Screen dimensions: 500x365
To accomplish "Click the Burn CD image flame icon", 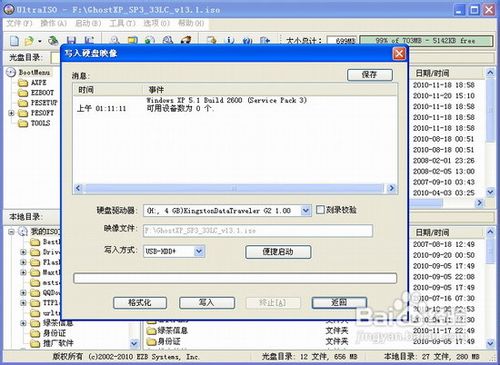I will tap(185, 40).
